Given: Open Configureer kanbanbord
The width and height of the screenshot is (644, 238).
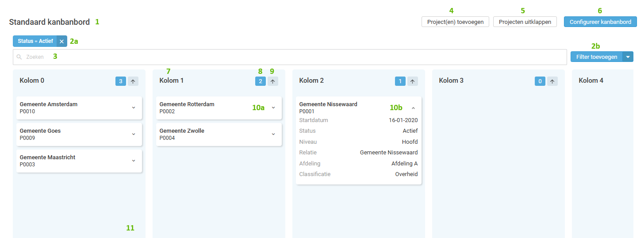Looking at the screenshot, I should 600,22.
